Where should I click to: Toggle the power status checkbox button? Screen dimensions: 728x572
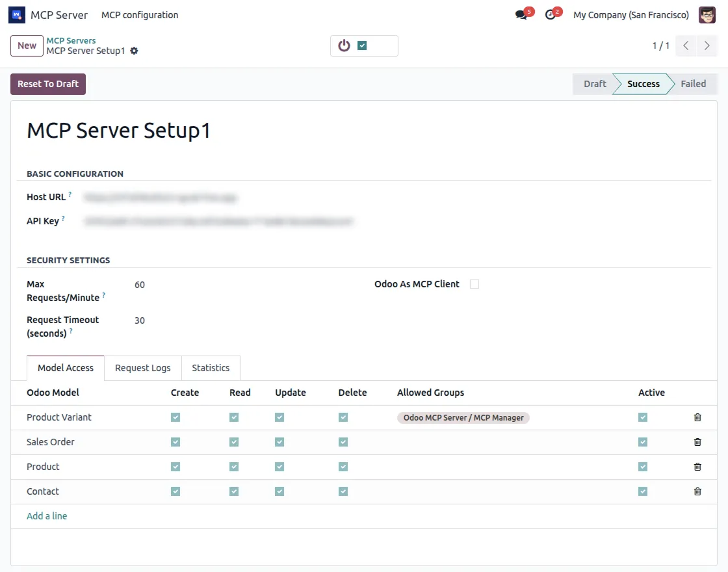click(363, 45)
